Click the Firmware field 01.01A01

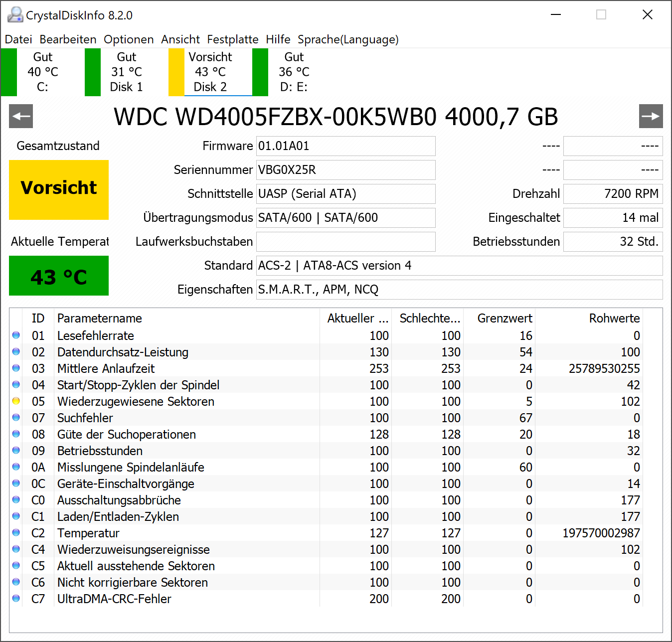point(346,146)
